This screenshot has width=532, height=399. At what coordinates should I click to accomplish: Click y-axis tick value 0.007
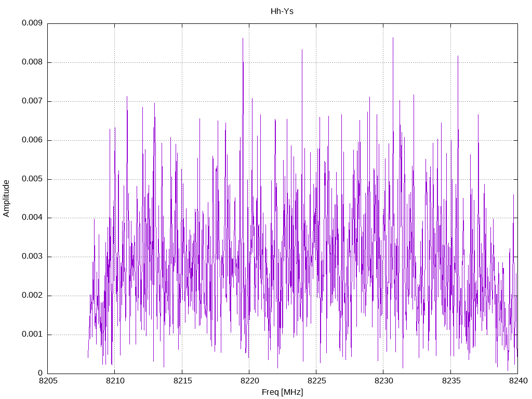click(32, 101)
